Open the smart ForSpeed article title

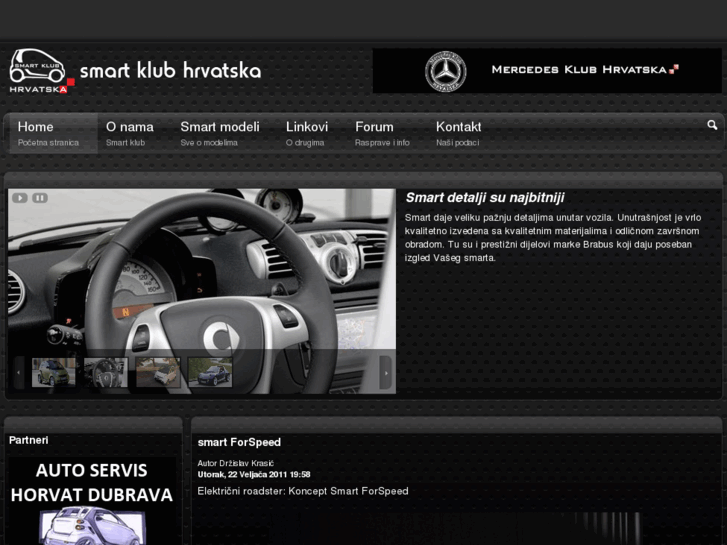point(239,442)
